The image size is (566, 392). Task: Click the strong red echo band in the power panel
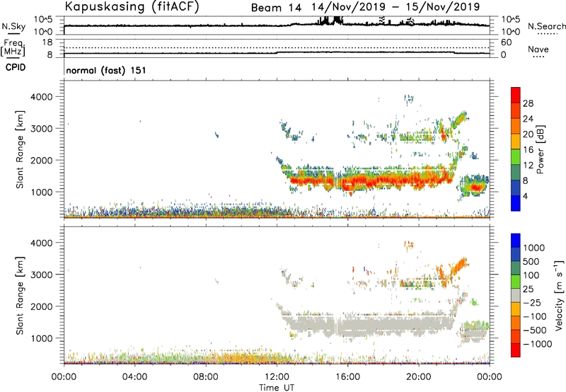pyautogui.click(x=372, y=180)
